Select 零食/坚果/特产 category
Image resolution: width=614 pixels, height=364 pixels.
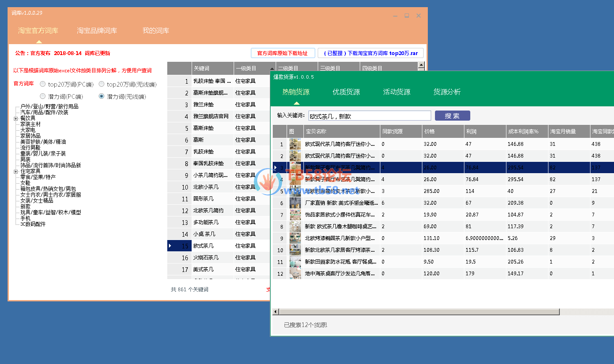pos(38,177)
